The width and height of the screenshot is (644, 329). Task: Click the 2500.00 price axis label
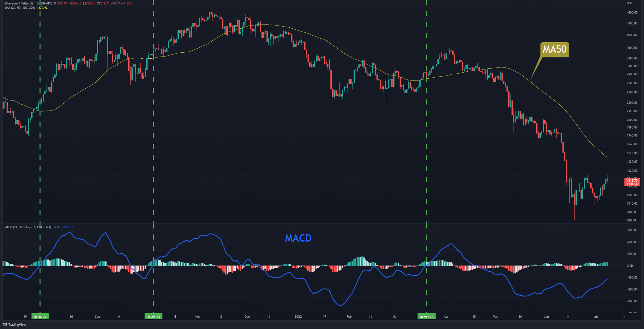point(632,93)
